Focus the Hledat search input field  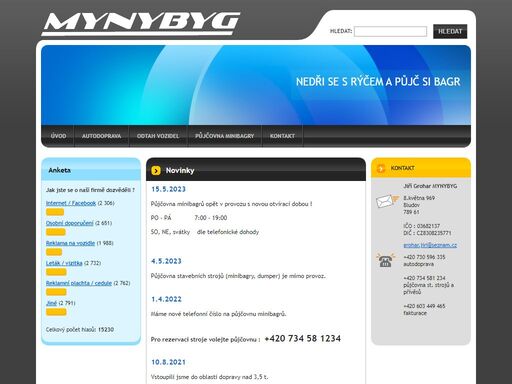(390, 31)
